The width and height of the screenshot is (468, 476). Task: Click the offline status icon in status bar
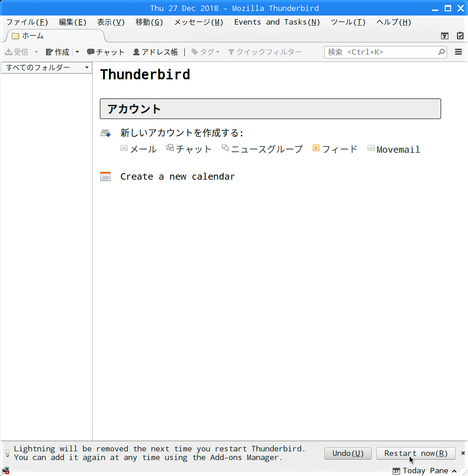tap(5, 471)
